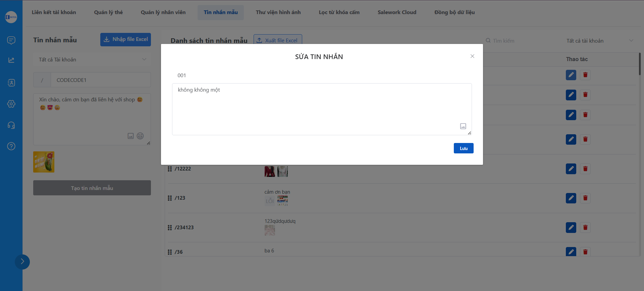Open the settings gear in sidebar
This screenshot has width=644, height=291.
point(11,104)
